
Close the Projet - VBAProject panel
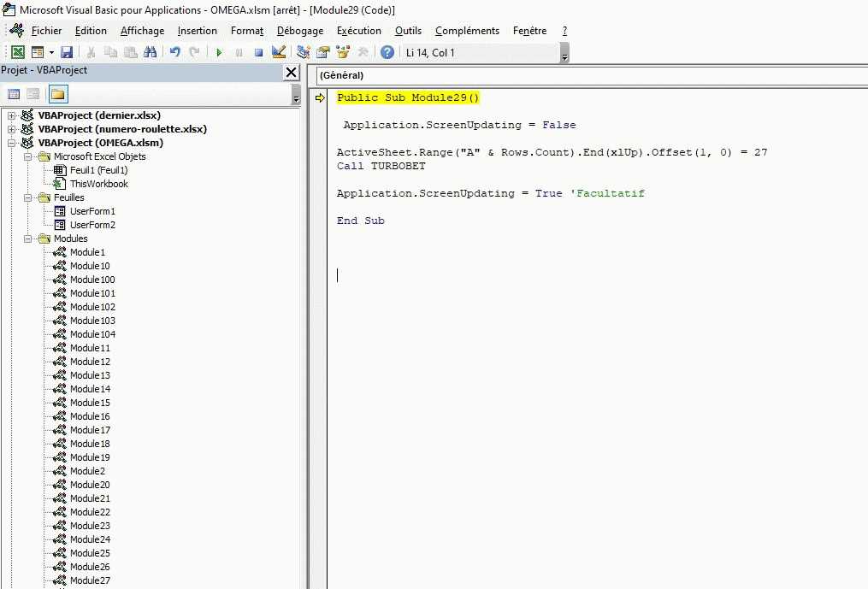pos(291,72)
